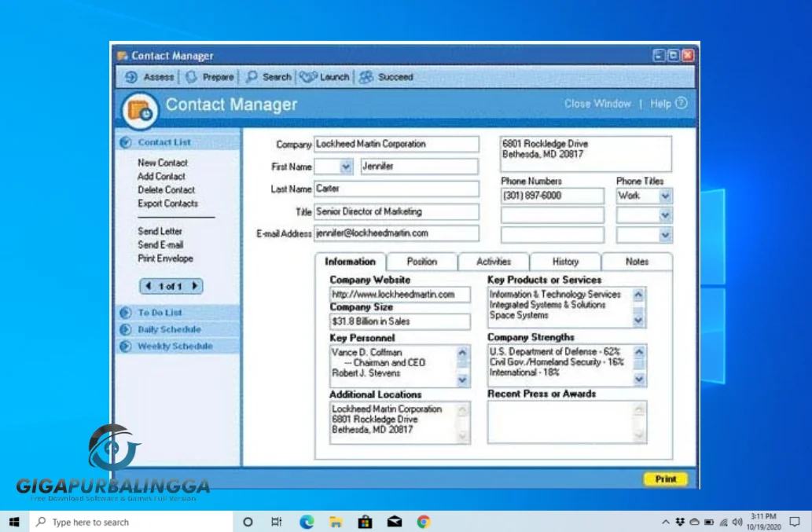Click the yellow Print button
Viewport: 812px width, 532px height.
(666, 479)
